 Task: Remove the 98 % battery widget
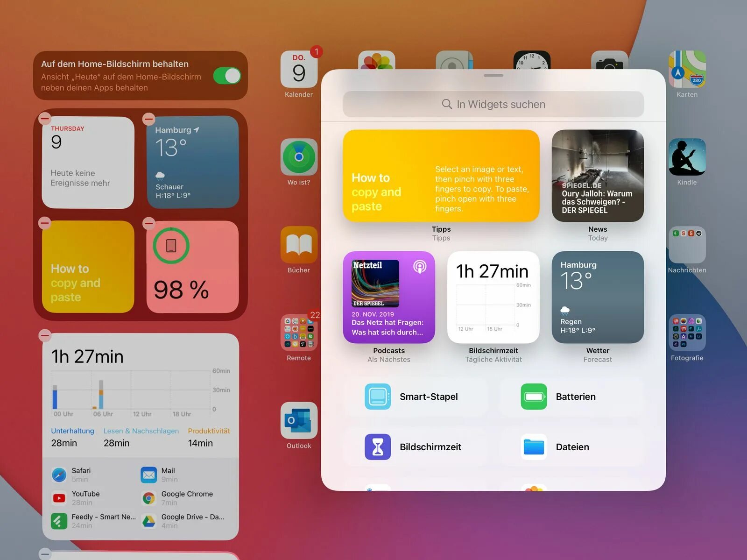tap(149, 223)
